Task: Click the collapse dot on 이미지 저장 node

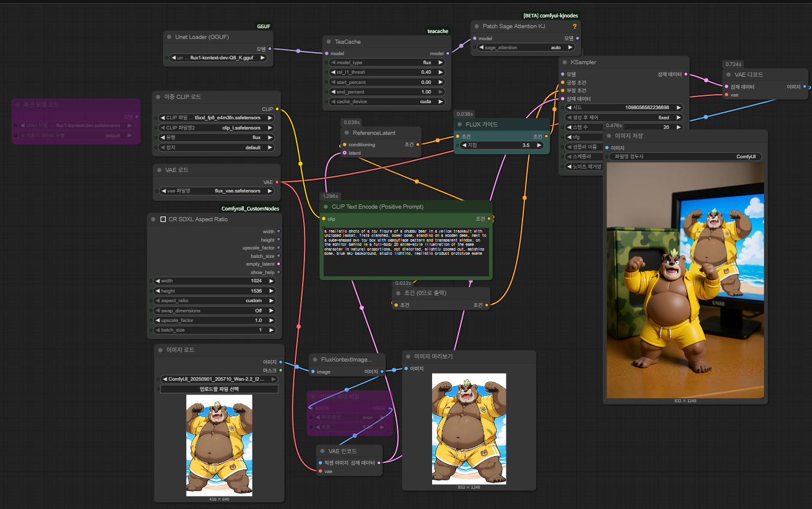Action: [609, 136]
